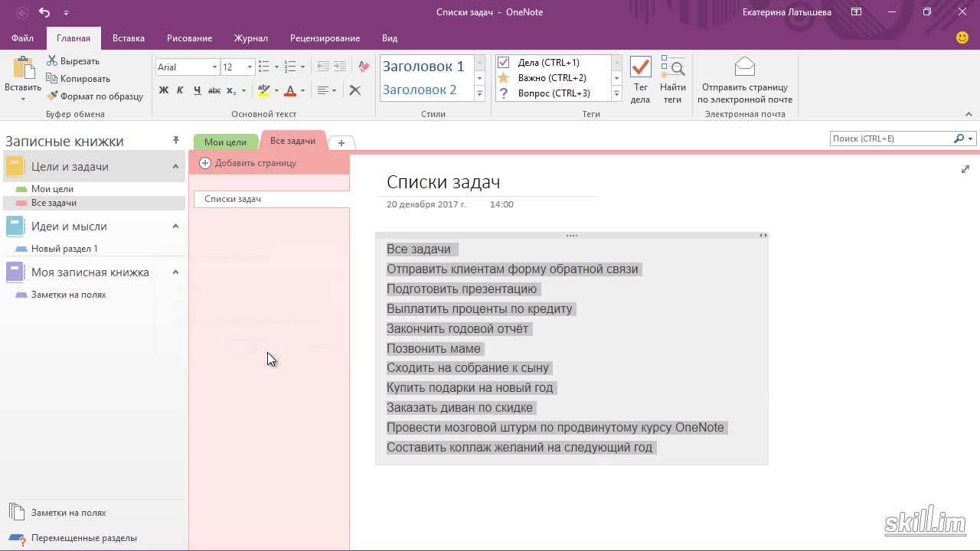The height and width of the screenshot is (551, 980).
Task: Apply Заголовок 2 style
Action: click(x=420, y=90)
